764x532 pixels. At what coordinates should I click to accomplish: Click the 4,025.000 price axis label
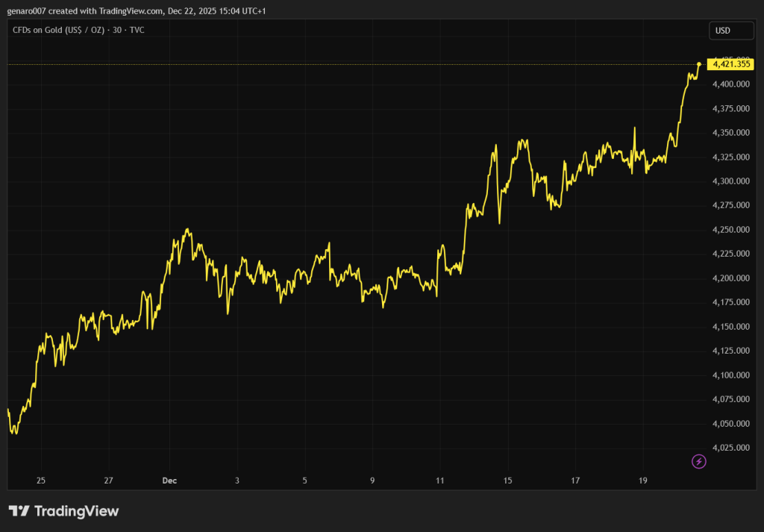[x=731, y=448]
